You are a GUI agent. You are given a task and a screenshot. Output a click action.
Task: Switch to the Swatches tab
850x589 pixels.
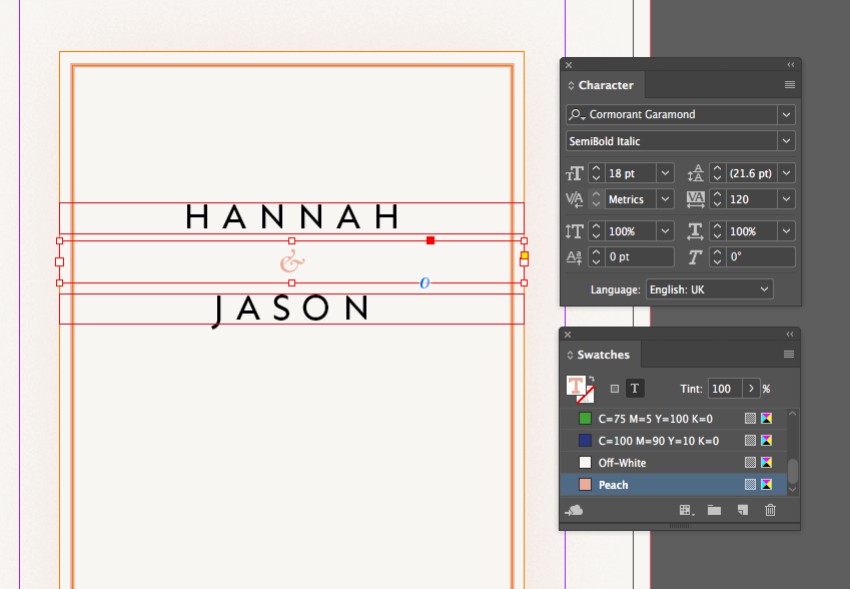point(599,354)
